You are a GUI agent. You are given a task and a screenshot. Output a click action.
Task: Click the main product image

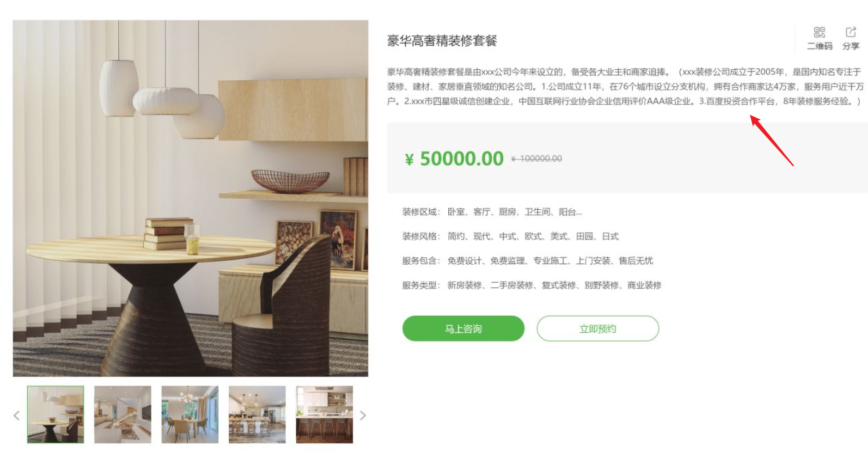tap(190, 198)
